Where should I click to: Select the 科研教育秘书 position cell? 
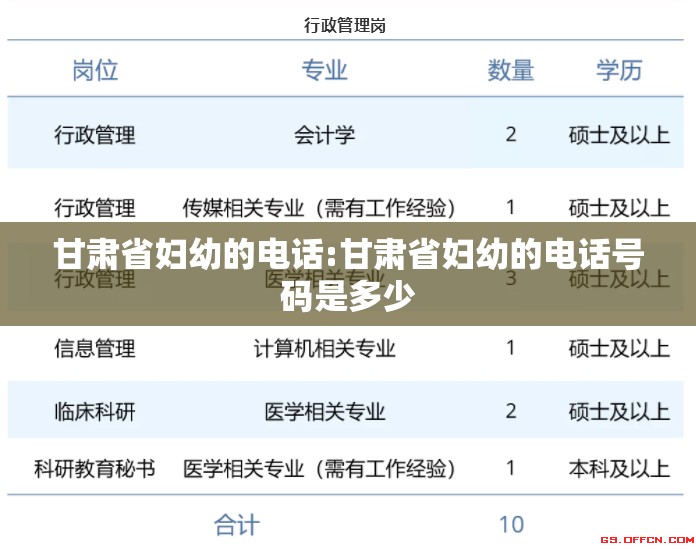click(x=95, y=467)
